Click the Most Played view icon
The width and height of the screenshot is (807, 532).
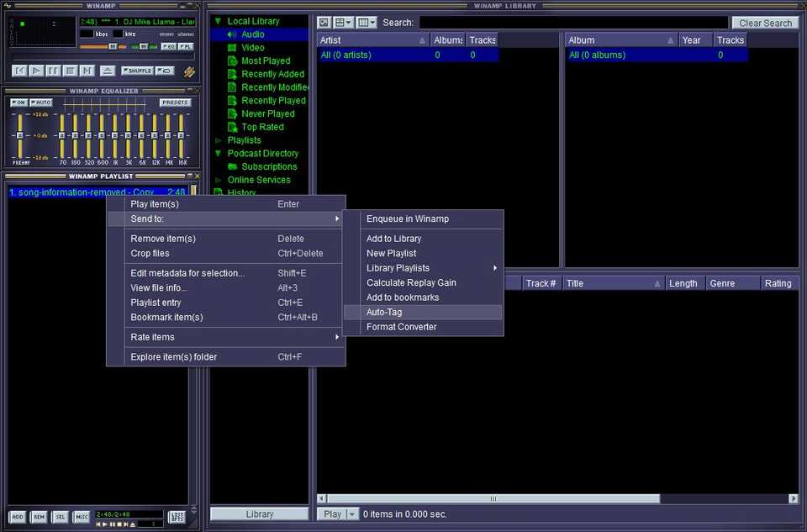pyautogui.click(x=232, y=61)
